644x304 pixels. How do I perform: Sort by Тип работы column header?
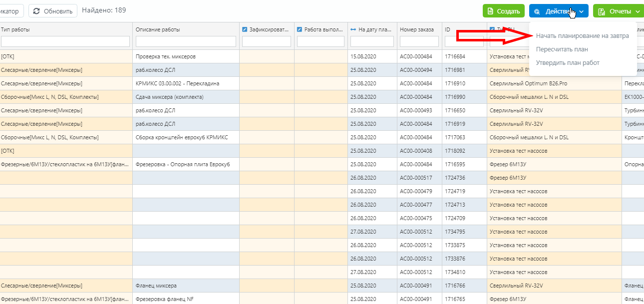[x=15, y=29]
